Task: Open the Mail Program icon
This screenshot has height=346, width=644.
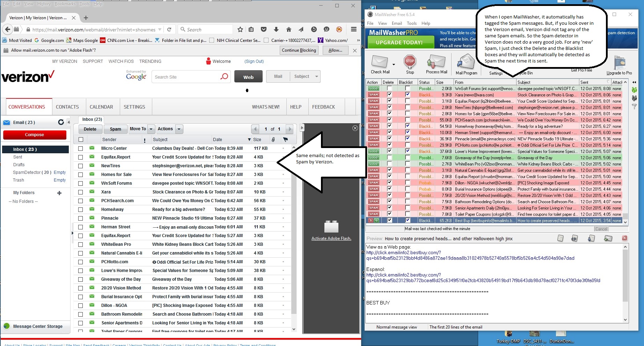Action: click(x=466, y=62)
